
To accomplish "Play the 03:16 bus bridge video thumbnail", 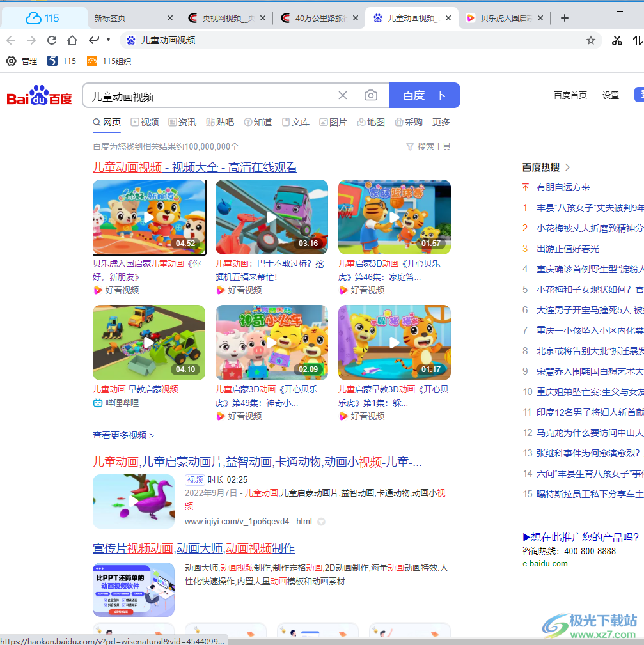I will (272, 217).
